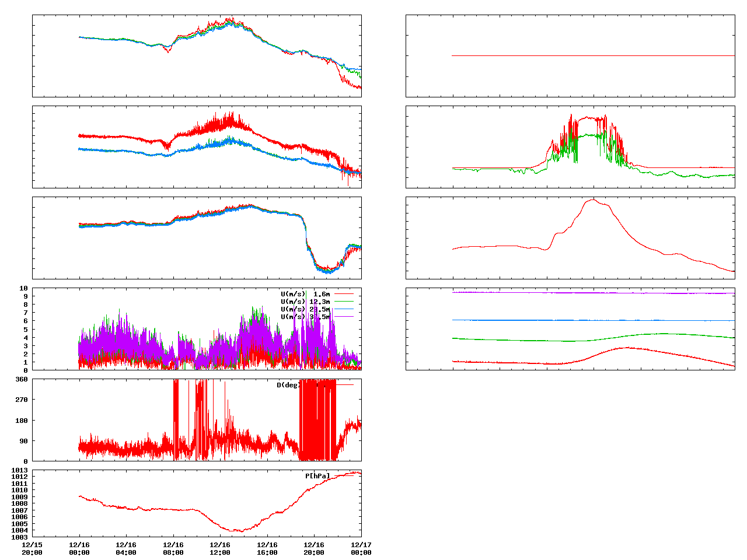Click the '180' tick on direction axis

pos(22,420)
